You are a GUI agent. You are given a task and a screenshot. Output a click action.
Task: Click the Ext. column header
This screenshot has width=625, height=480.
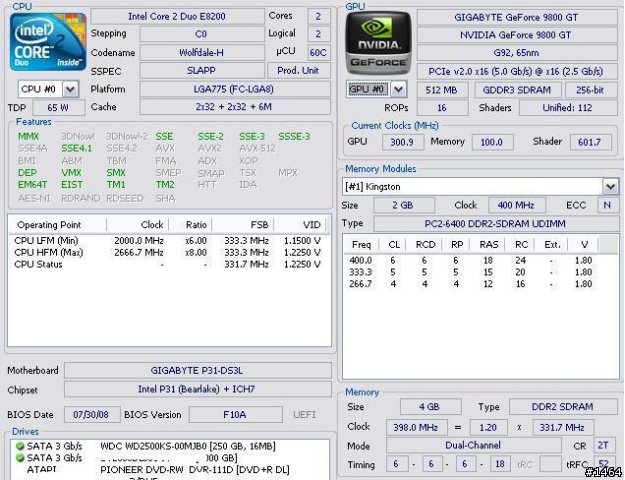pyautogui.click(x=552, y=244)
